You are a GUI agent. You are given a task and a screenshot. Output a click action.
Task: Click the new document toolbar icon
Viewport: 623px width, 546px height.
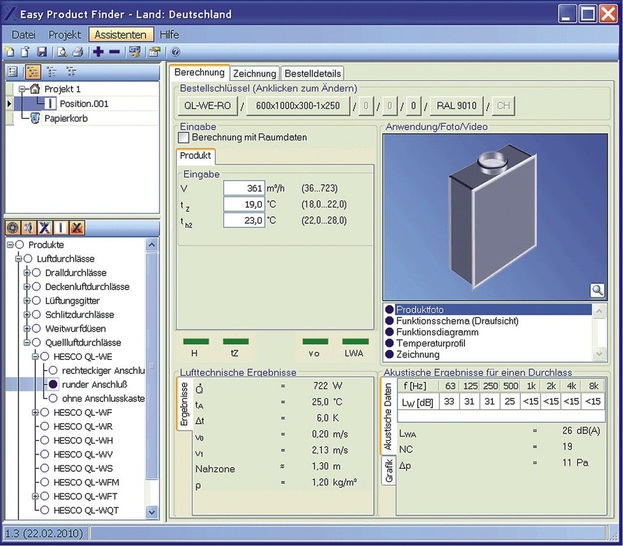11,51
